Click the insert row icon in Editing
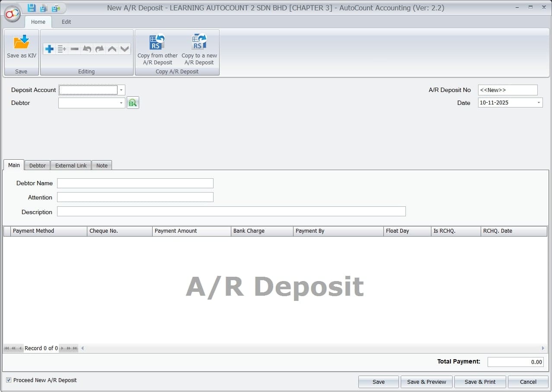 coord(62,49)
